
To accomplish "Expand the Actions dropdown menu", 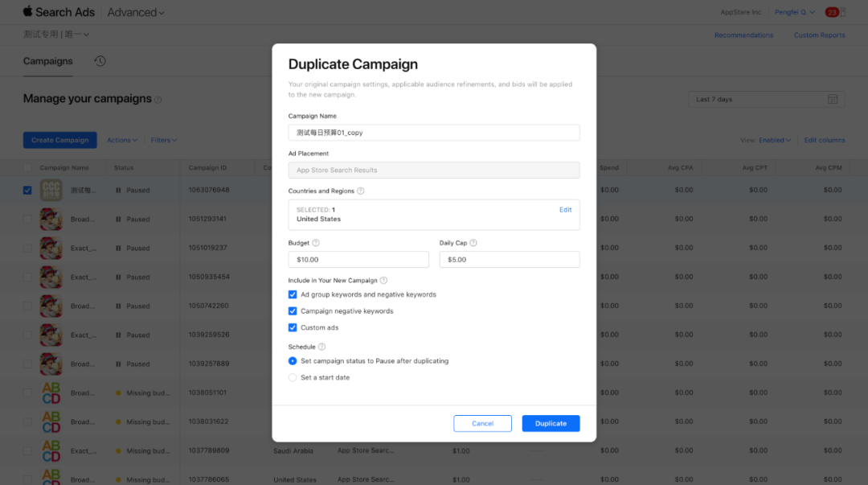I will click(x=122, y=140).
